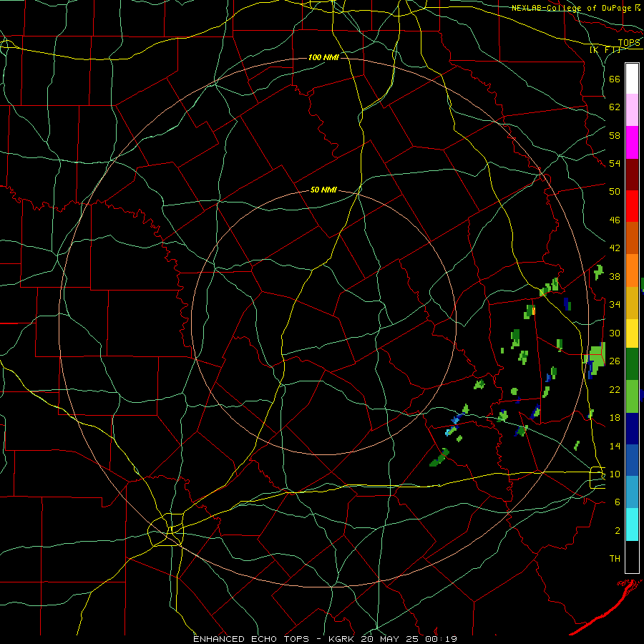Image resolution: width=644 pixels, height=644 pixels.
Task: Click the legend value "2"
Action: coord(618,531)
